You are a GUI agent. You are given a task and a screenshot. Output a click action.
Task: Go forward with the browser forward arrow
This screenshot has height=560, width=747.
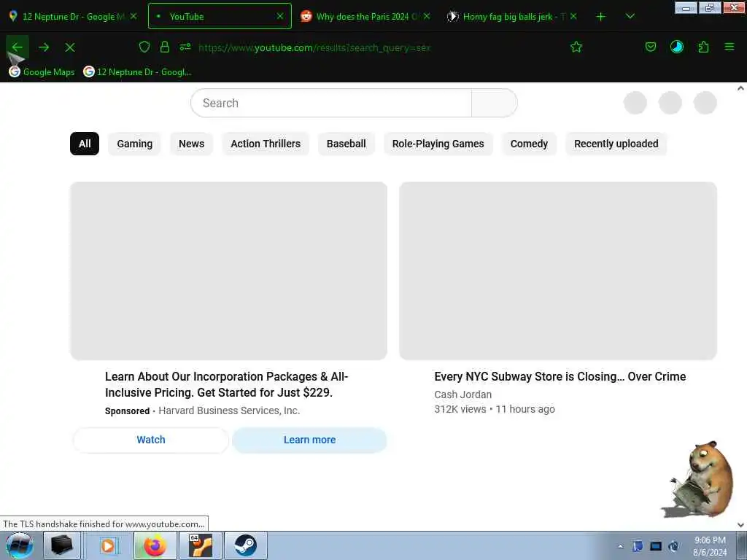[x=44, y=47]
